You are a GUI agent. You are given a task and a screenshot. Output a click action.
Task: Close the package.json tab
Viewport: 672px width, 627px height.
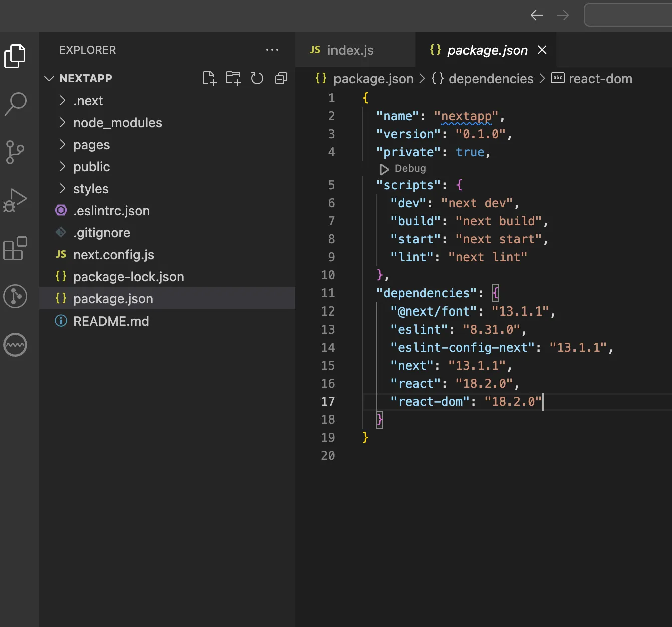tap(542, 50)
